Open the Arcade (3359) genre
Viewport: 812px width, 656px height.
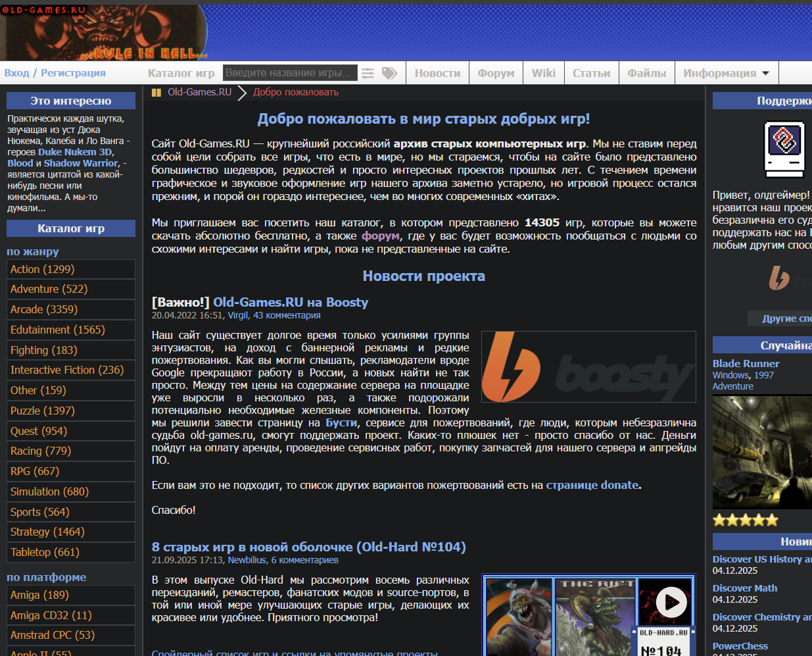(71, 309)
